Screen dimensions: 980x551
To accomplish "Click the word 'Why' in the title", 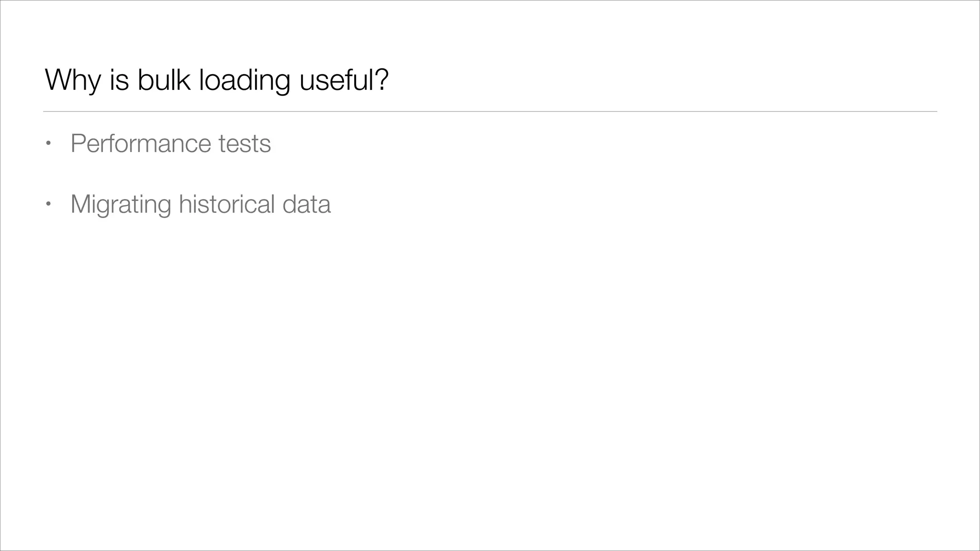I will click(72, 80).
